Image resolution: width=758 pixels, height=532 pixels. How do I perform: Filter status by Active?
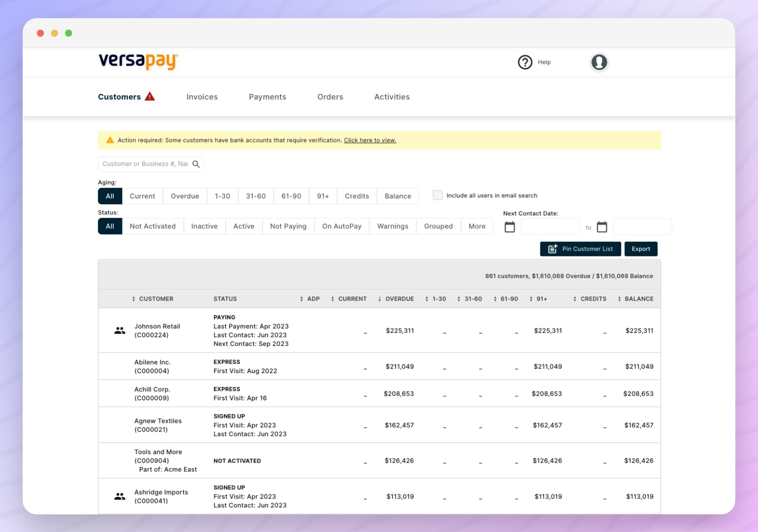(x=244, y=226)
